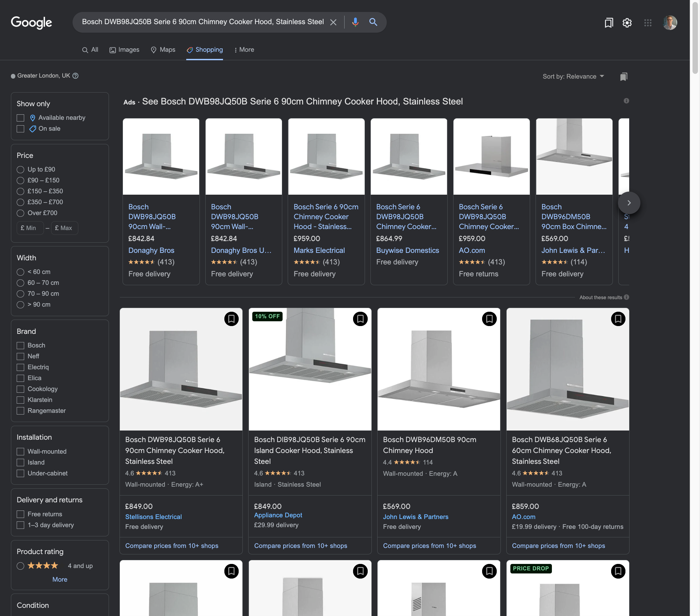
Task: Click the Google logo
Action: [31, 22]
